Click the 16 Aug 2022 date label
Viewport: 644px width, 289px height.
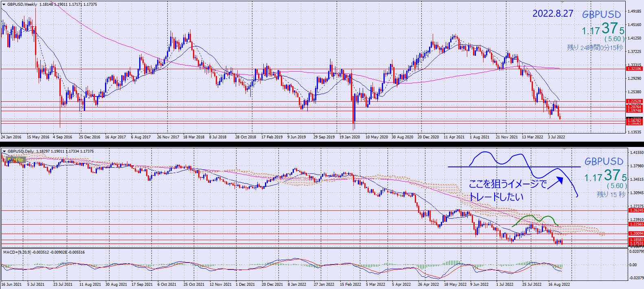(x=559, y=285)
